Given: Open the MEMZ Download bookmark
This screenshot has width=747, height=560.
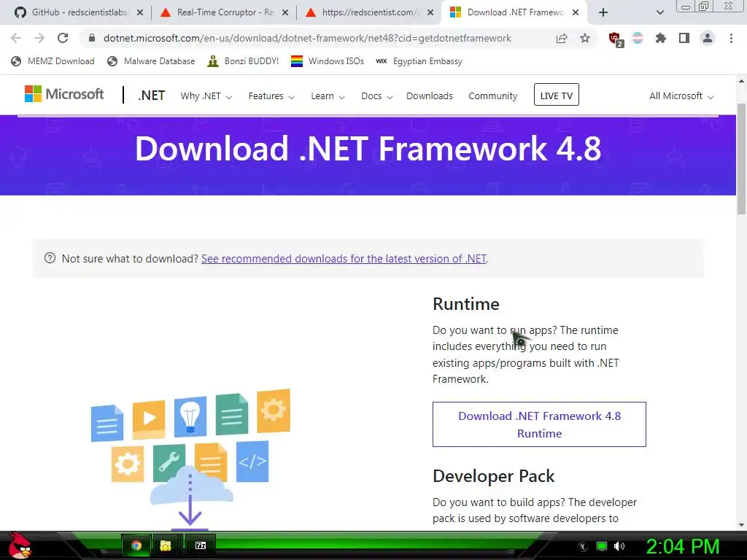Looking at the screenshot, I should click(53, 61).
